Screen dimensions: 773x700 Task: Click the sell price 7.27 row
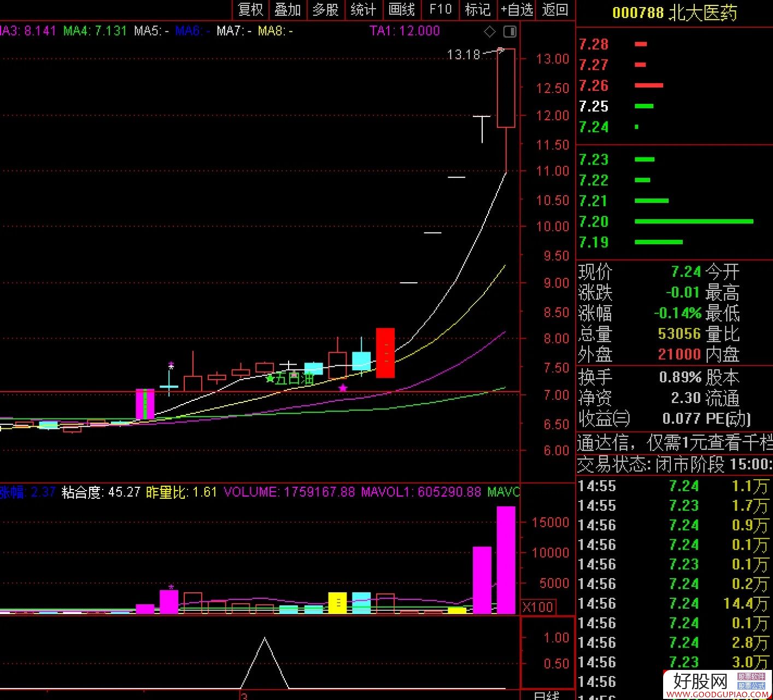pos(675,65)
